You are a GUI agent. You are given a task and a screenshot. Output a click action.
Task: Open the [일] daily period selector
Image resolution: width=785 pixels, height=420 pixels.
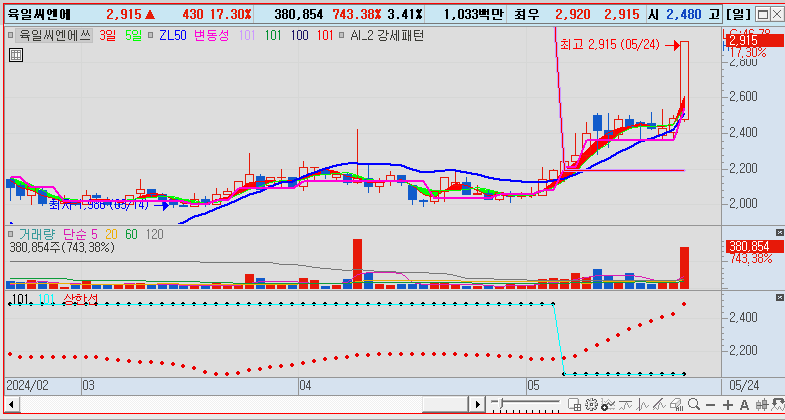(x=740, y=15)
